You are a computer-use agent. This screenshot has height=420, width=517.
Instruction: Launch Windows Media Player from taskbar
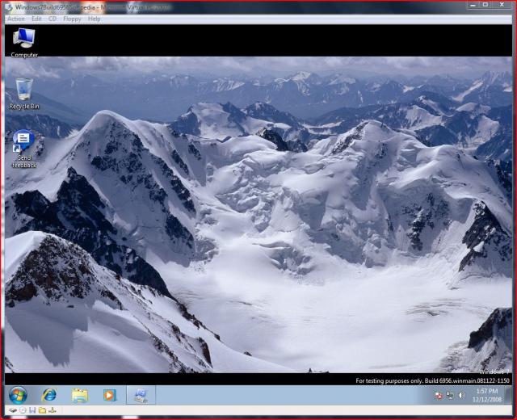pos(109,395)
